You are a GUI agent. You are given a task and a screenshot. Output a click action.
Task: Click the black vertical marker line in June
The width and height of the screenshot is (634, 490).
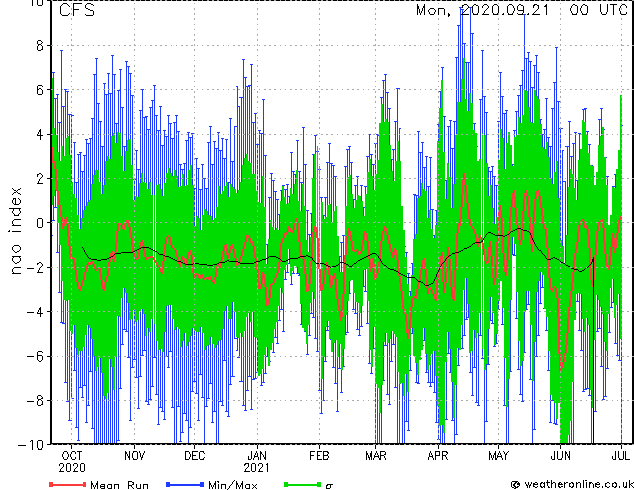pyautogui.click(x=593, y=350)
